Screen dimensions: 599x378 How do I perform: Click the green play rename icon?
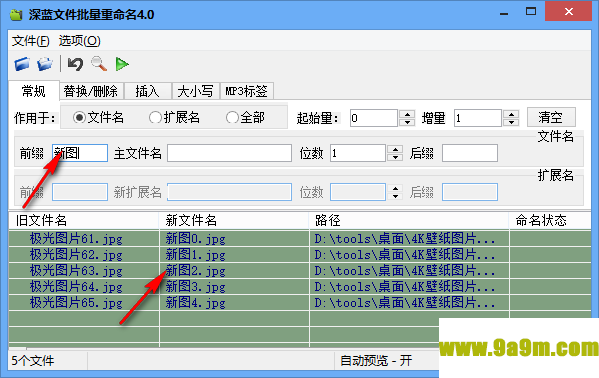(x=122, y=64)
